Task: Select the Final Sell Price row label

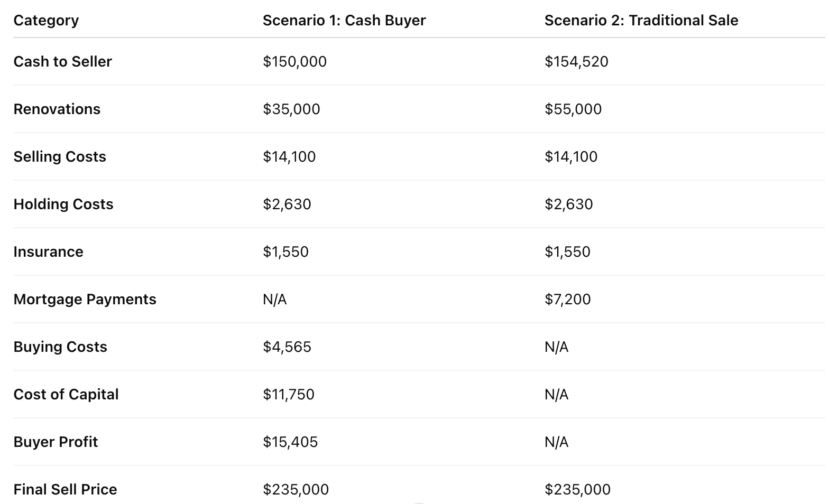Action: [x=65, y=490]
